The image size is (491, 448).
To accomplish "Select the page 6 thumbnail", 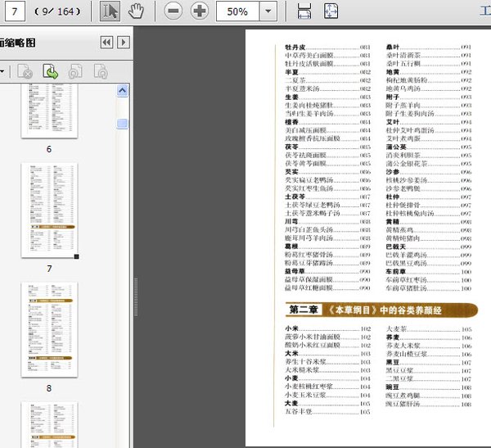I will coord(49,112).
